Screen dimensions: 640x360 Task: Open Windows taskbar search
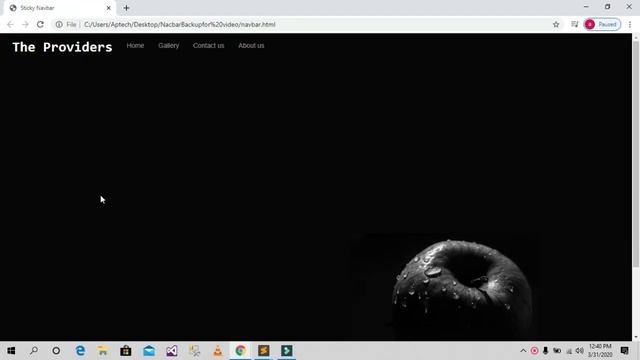(34, 351)
